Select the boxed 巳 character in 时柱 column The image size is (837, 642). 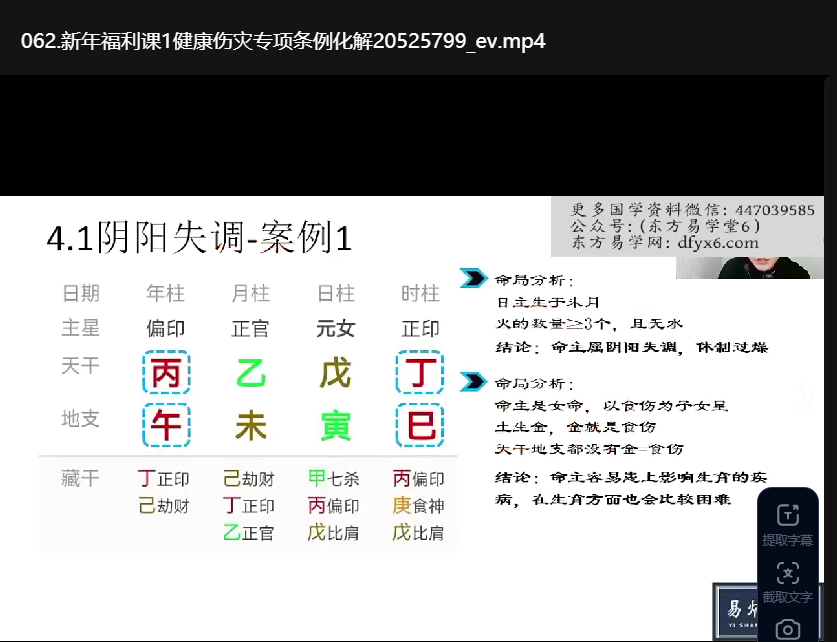pos(420,426)
